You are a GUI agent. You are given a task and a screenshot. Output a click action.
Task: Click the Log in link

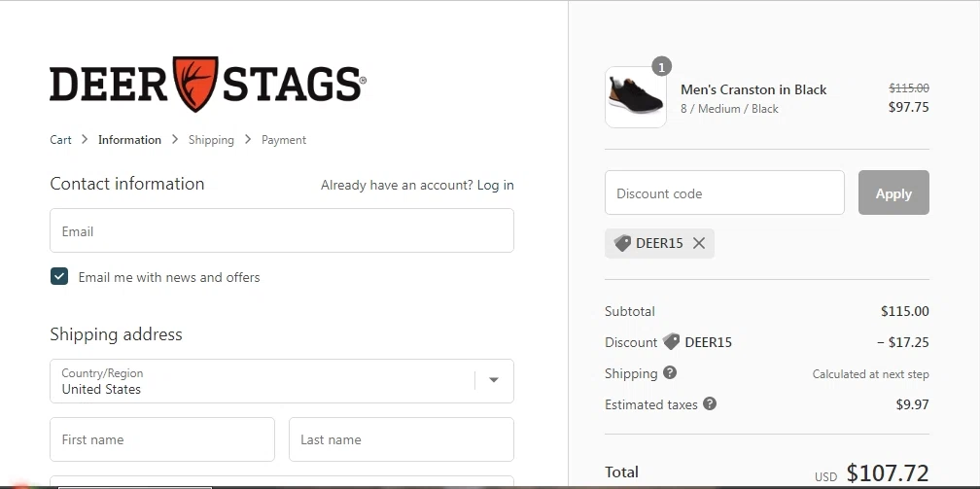495,185
